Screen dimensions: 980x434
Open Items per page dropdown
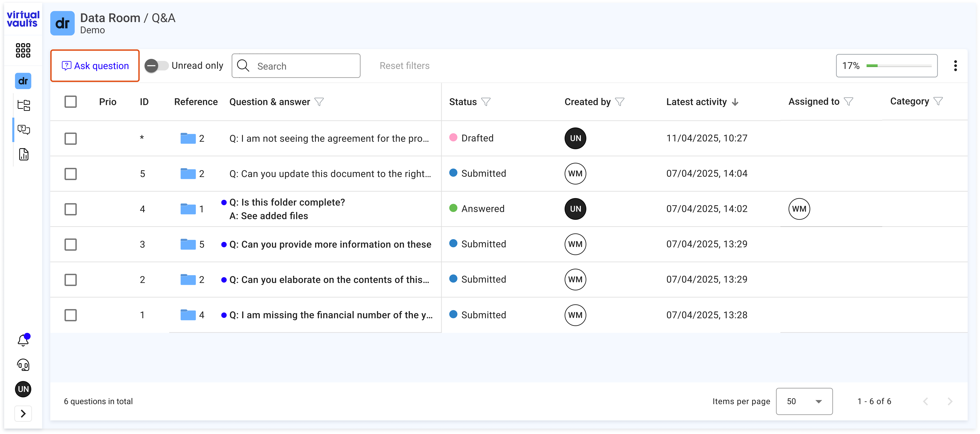point(804,401)
